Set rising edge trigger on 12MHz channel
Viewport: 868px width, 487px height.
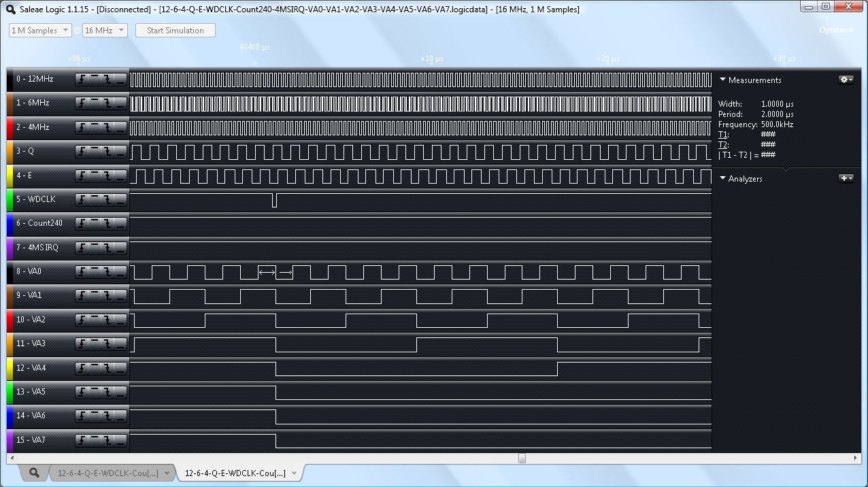(x=82, y=79)
